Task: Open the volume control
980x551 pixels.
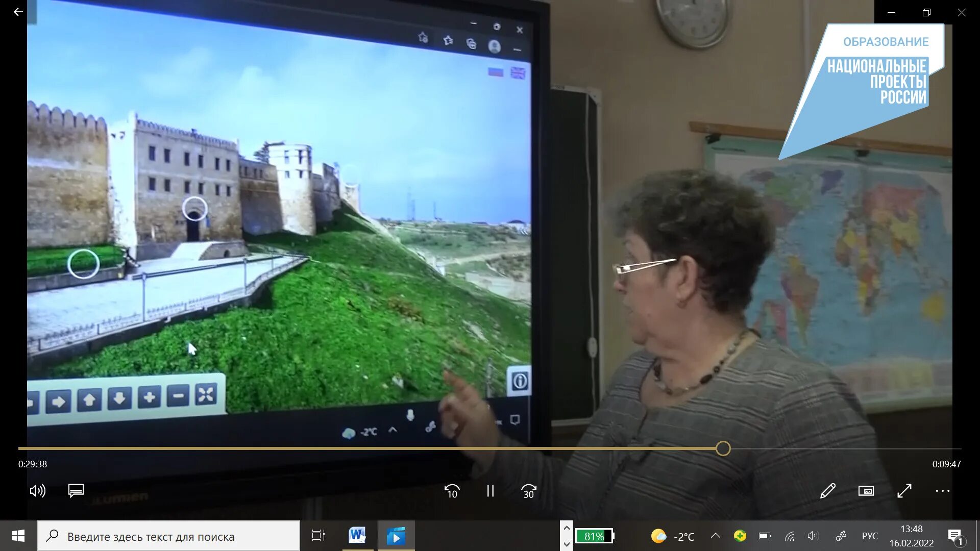Action: (38, 491)
